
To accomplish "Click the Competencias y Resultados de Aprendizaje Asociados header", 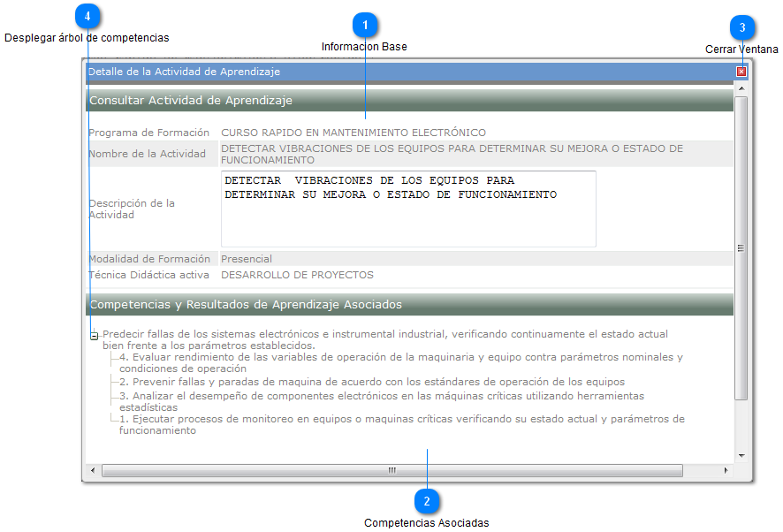I will tap(409, 305).
